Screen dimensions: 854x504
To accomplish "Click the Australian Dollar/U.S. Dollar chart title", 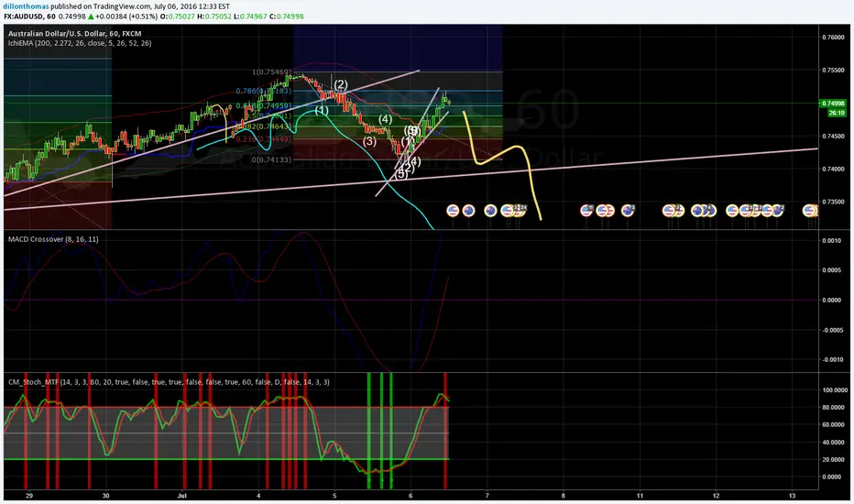I will [x=74, y=34].
